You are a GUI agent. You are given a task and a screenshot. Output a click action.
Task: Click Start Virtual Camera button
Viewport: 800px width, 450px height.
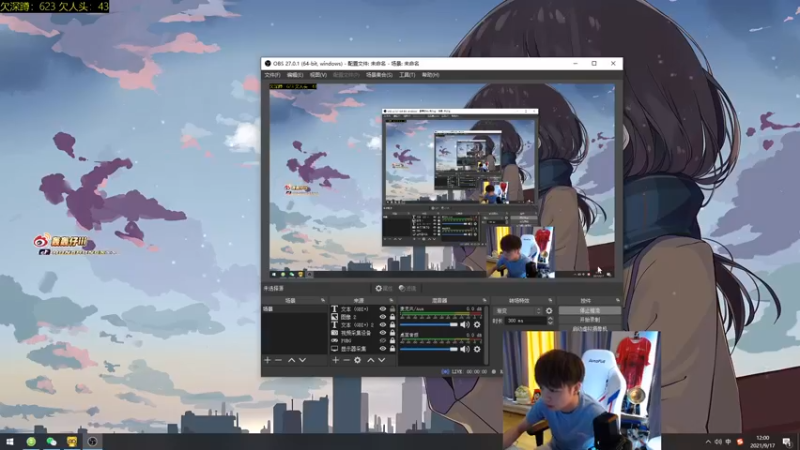pos(590,329)
